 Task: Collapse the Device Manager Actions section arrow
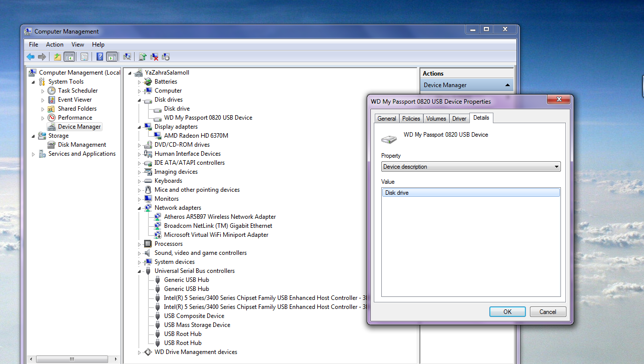tap(508, 85)
